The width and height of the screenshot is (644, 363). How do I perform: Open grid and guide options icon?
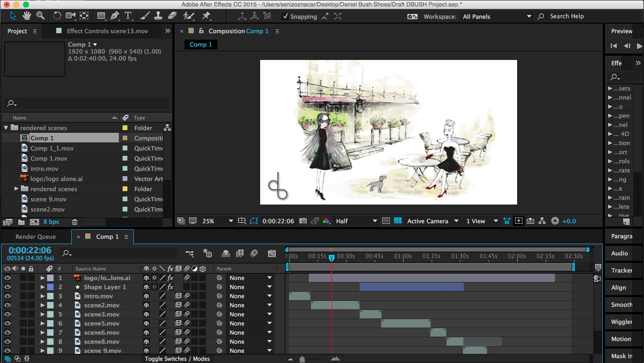click(x=242, y=221)
